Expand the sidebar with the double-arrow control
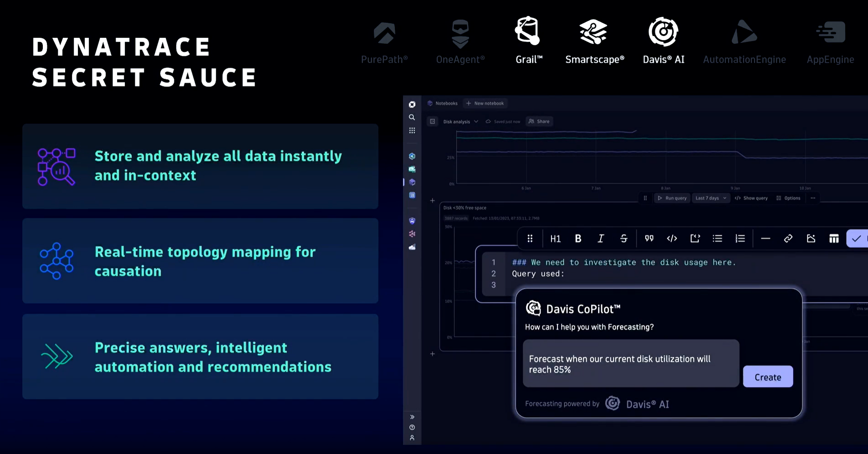868x454 pixels. 413,417
